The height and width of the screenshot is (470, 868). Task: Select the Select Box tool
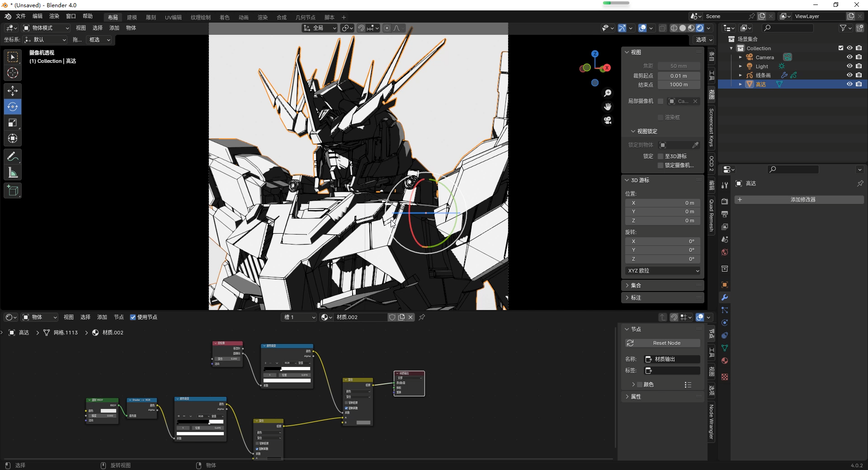13,57
